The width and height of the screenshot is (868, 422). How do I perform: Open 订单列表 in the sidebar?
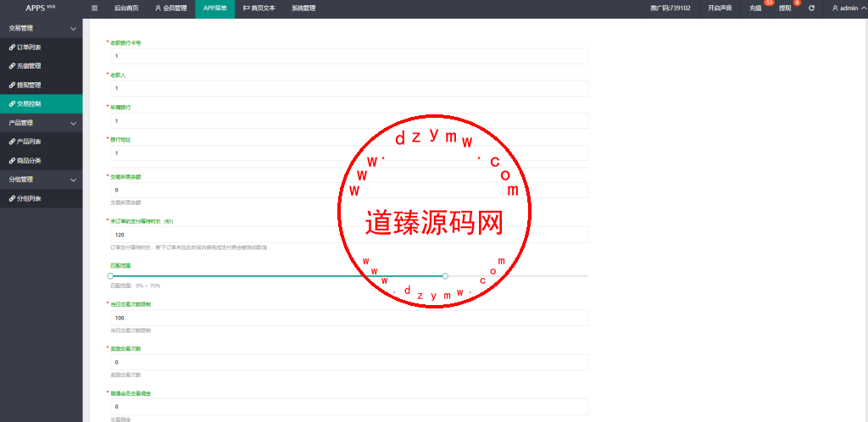pos(41,47)
